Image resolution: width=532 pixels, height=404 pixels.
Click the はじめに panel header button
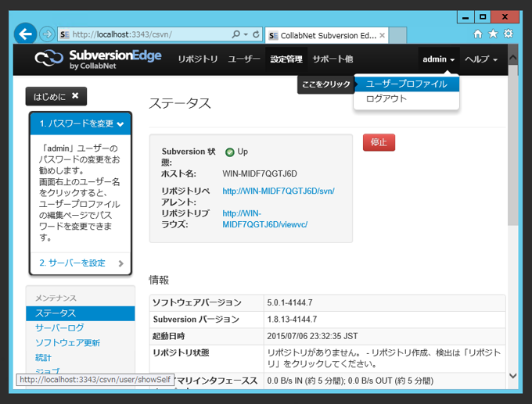pos(56,97)
